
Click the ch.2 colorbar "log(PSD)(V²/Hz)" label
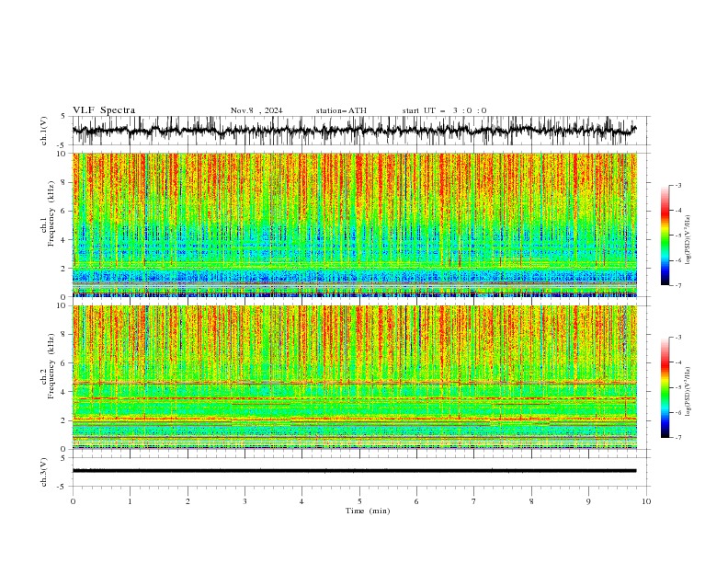click(x=688, y=392)
